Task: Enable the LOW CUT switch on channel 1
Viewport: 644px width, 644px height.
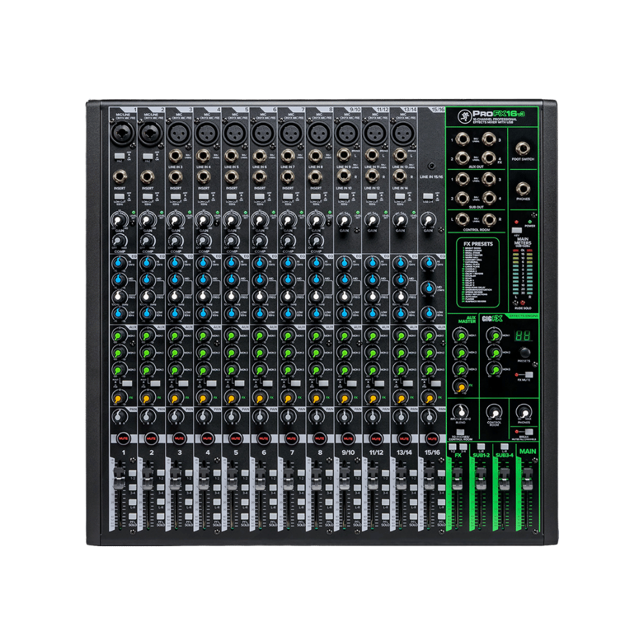Action: [119, 196]
